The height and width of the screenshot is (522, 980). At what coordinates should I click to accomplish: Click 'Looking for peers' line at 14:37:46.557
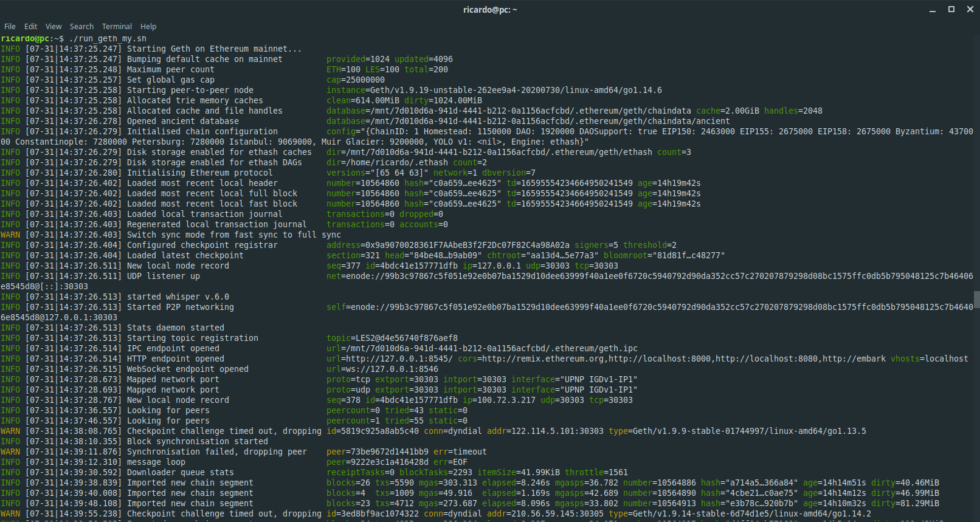[x=168, y=421]
